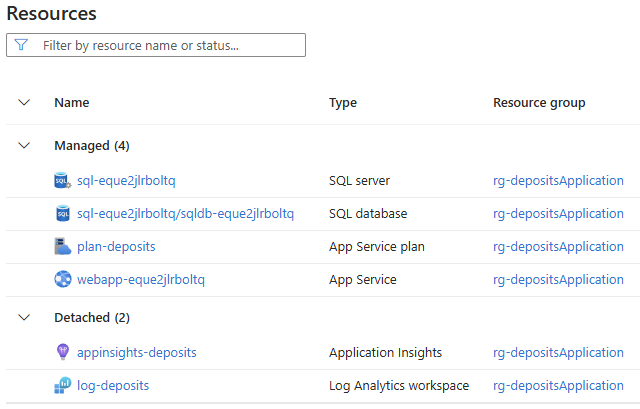Click the funnel filter icon in the search box
Viewport: 640px width, 409px height.
click(21, 45)
